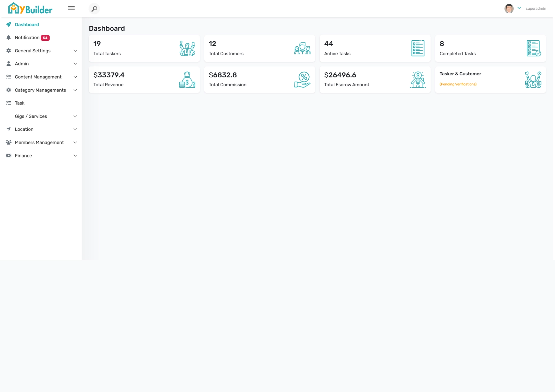555x392 pixels.
Task: Click the Total Escrow Amount house icon
Action: [x=418, y=80]
